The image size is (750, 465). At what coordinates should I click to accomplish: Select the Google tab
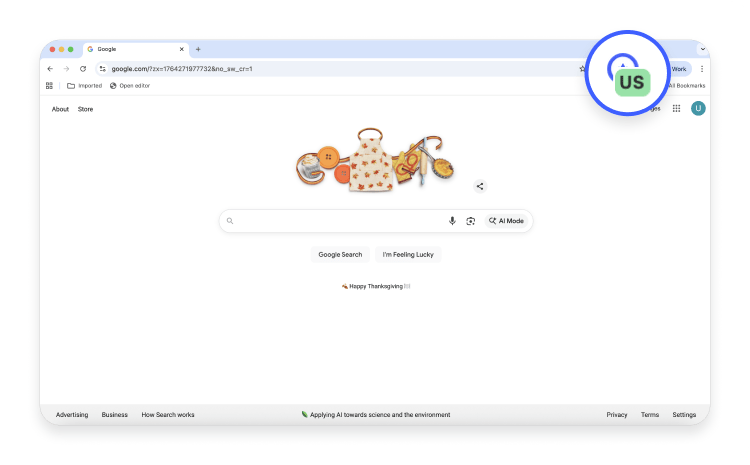136,49
